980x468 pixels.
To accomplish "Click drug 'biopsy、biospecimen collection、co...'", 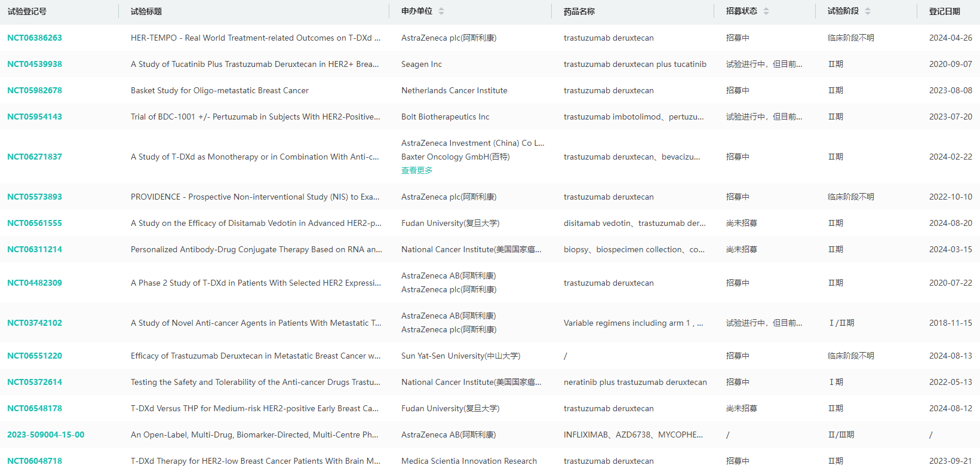I will tap(634, 249).
